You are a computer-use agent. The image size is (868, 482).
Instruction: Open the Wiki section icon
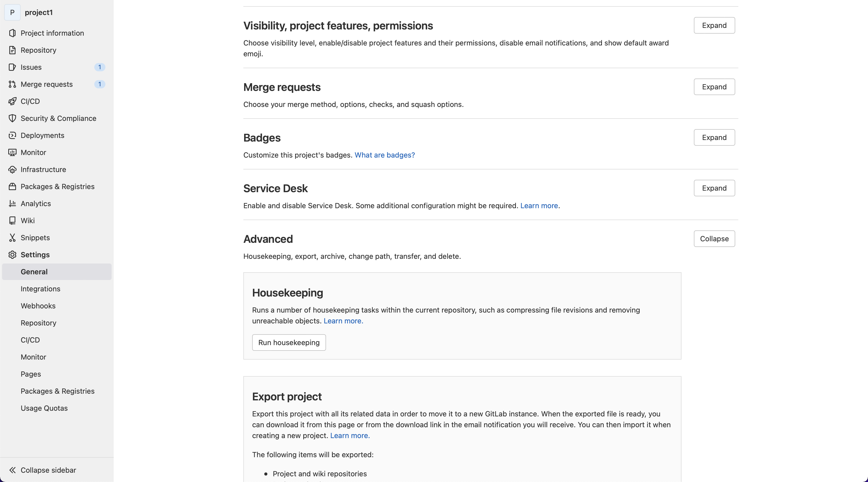[x=12, y=220]
